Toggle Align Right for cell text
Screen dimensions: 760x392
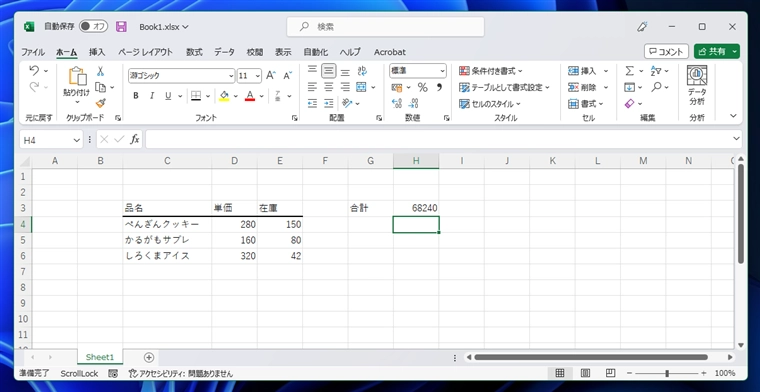pos(345,87)
